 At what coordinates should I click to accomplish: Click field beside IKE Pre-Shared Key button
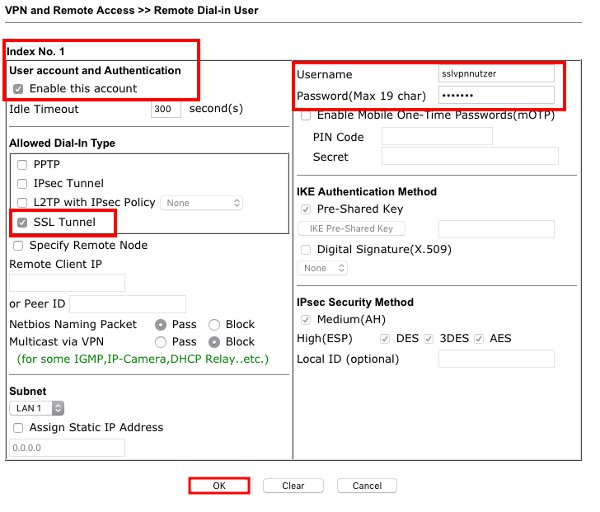point(496,229)
